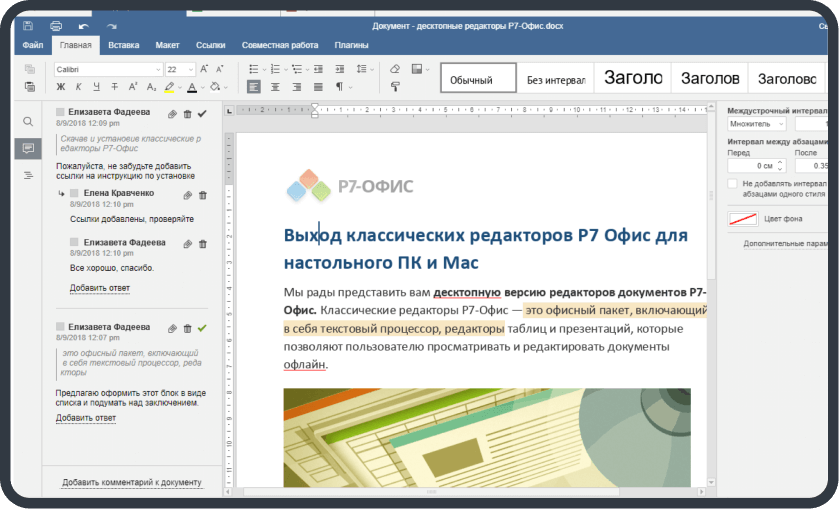Switch to the Ссылки tab

click(x=210, y=45)
